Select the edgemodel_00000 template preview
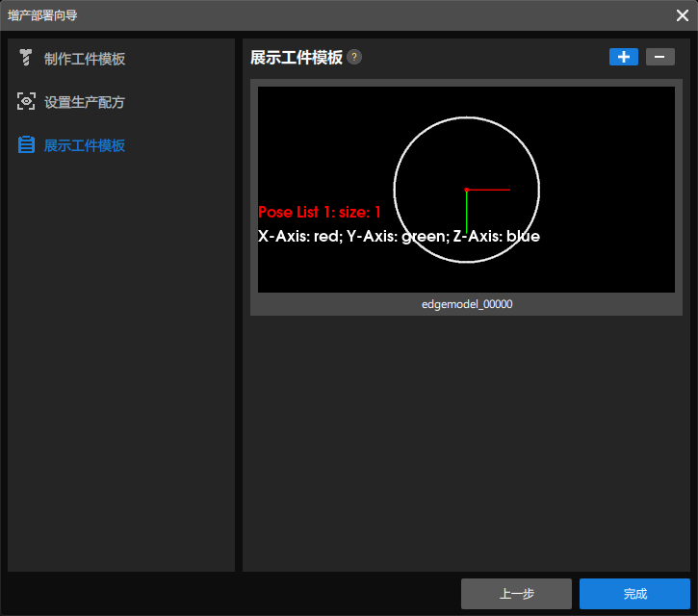 click(466, 190)
